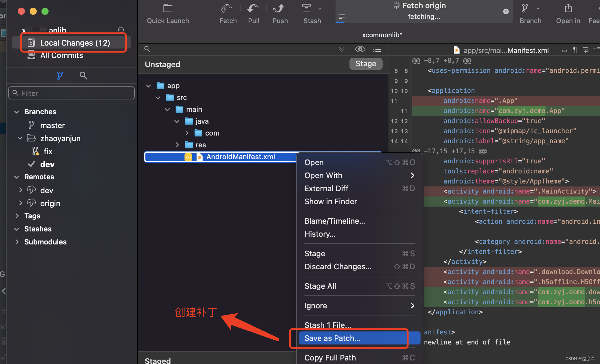
Task: Collapse the zhaoyanjun branch folder
Action: pos(20,138)
